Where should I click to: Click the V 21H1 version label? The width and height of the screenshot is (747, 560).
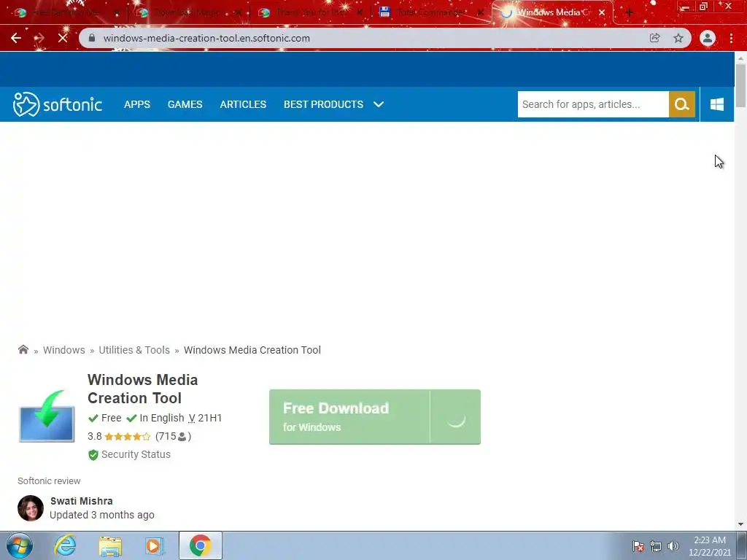(205, 418)
